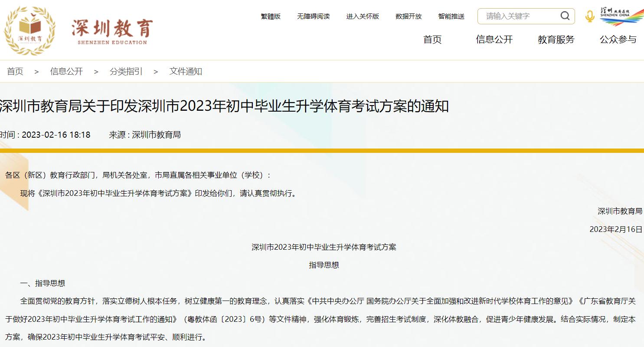The image size is (644, 347).
Task: Open the 数据开放 data portal
Action: tap(408, 16)
